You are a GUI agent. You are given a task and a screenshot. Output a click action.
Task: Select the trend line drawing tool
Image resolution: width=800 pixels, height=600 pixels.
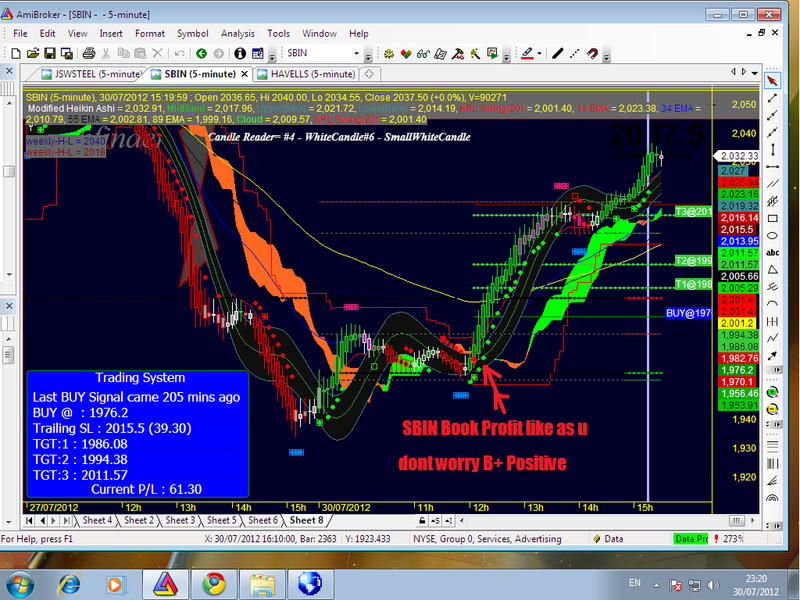pyautogui.click(x=772, y=98)
